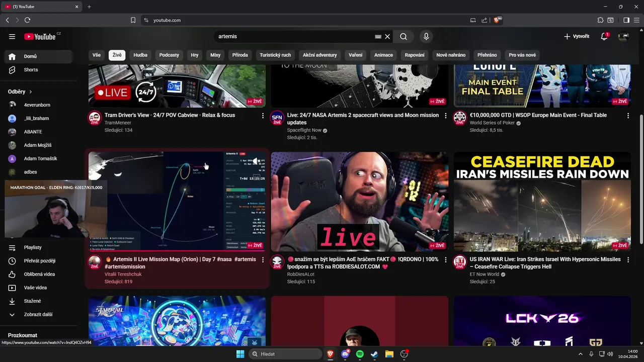644x362 pixels.
Task: Open more options for RobDiesALot stream
Action: pyautogui.click(x=445, y=260)
